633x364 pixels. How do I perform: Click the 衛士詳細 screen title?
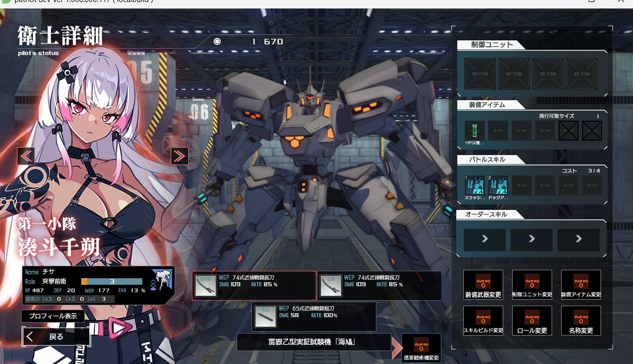pyautogui.click(x=60, y=36)
